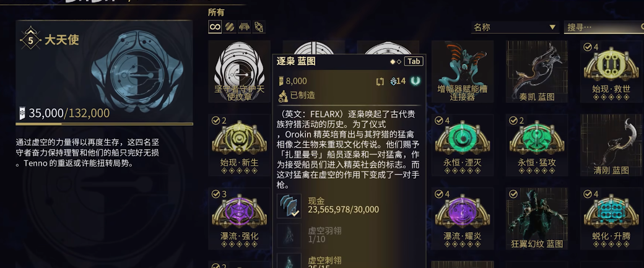Open the 奏凯 蓝图 weapon blueprint
The image size is (644, 268).
pos(537,71)
